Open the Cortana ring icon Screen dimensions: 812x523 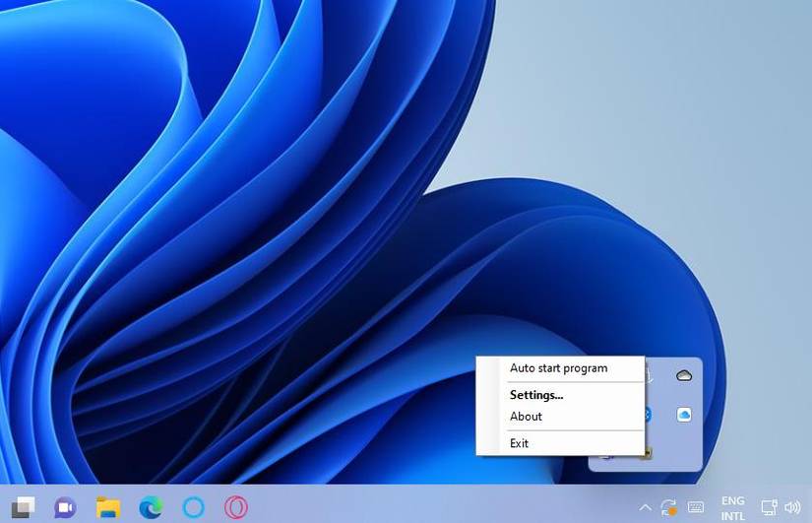pyautogui.click(x=194, y=507)
